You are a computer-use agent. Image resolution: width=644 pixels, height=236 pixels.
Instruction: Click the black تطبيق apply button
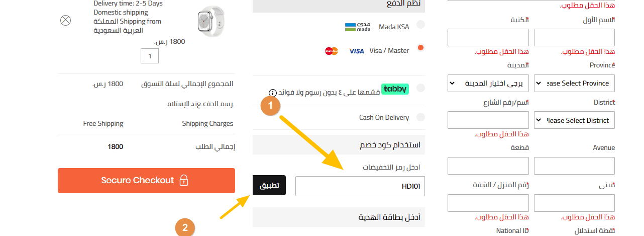click(x=269, y=186)
